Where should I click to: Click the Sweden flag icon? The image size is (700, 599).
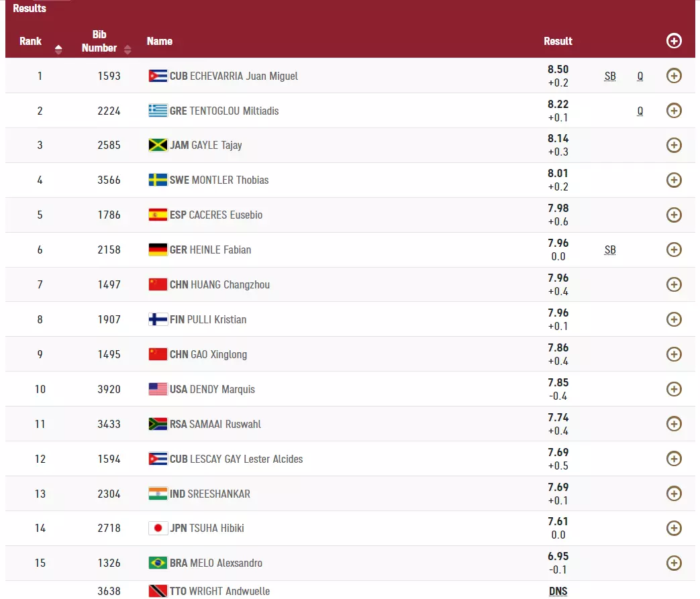158,180
